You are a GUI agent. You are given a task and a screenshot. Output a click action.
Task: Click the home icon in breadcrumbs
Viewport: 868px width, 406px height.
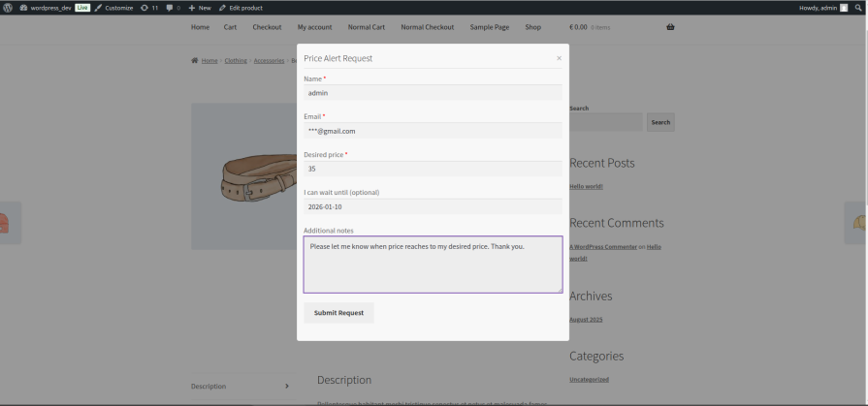[195, 60]
